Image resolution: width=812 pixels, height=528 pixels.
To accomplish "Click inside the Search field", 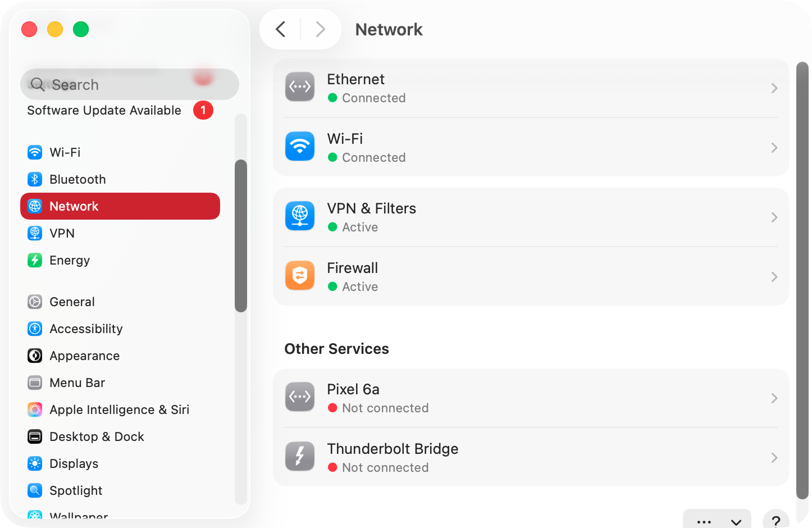I will [129, 84].
